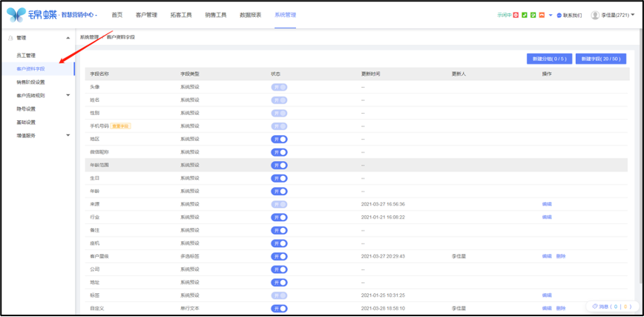Toggle the 年龄 field status switch
The height and width of the screenshot is (317, 644).
(279, 192)
